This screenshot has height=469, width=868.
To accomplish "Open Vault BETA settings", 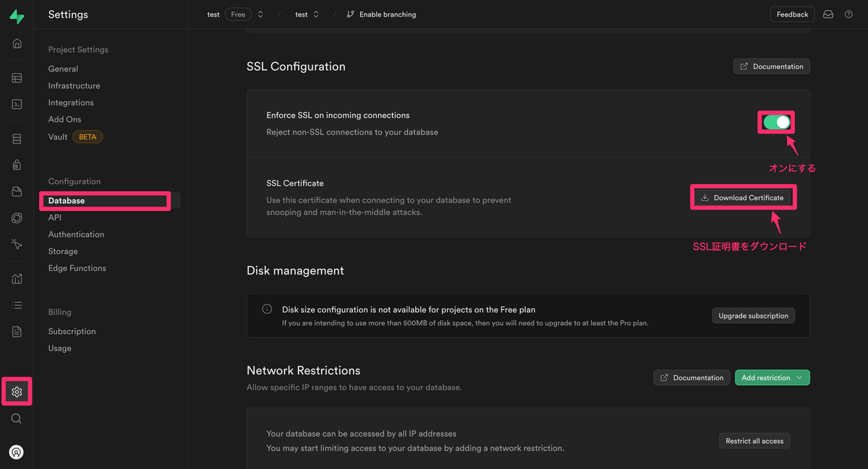I will pos(75,137).
